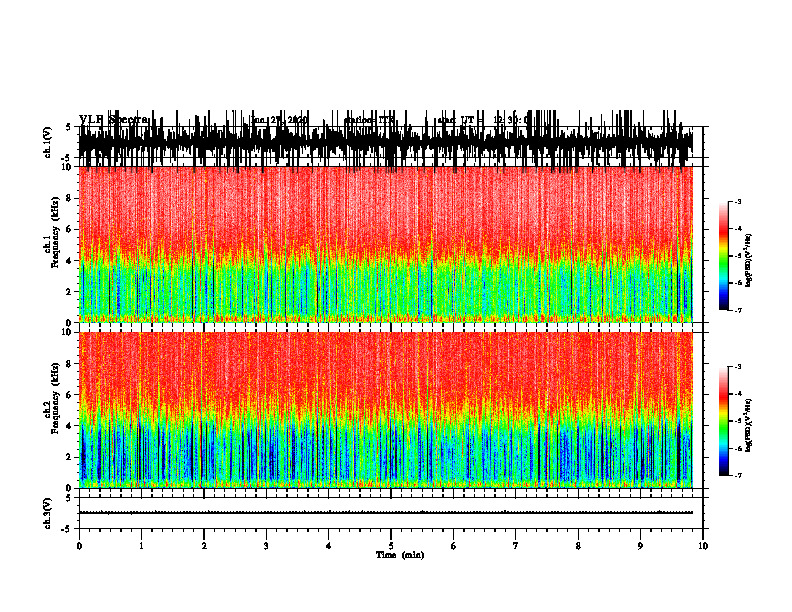Click time axis tick label '3'

[x=266, y=546]
